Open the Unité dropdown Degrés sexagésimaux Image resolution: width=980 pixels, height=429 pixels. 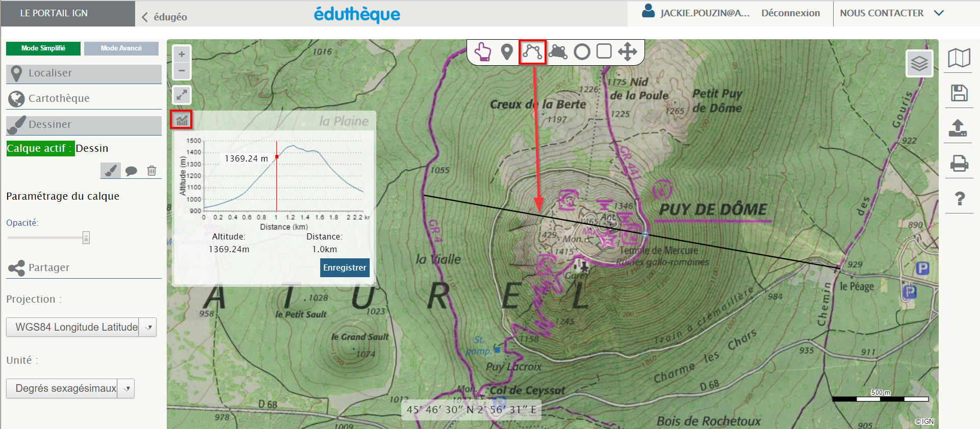(x=70, y=388)
